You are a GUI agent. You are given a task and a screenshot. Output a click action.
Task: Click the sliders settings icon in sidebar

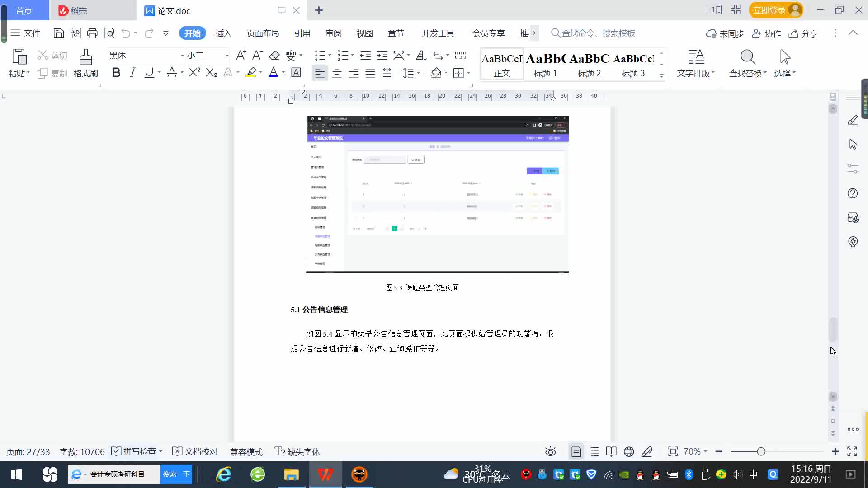pos(853,169)
